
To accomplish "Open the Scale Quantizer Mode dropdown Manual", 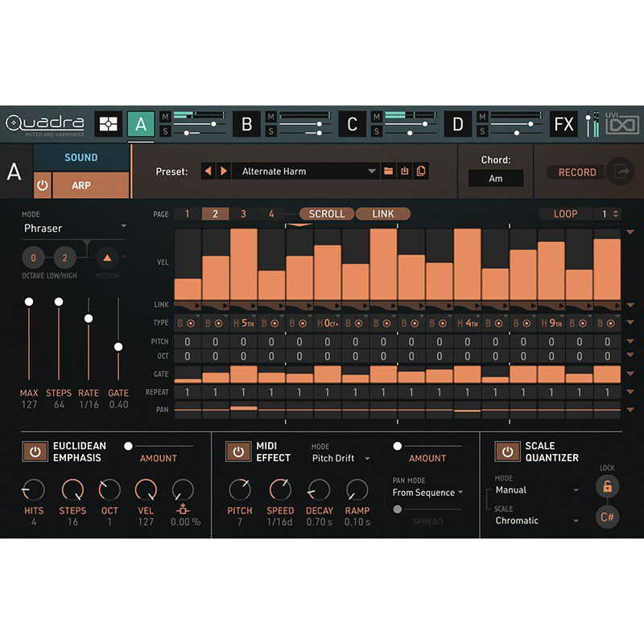I will tap(536, 490).
